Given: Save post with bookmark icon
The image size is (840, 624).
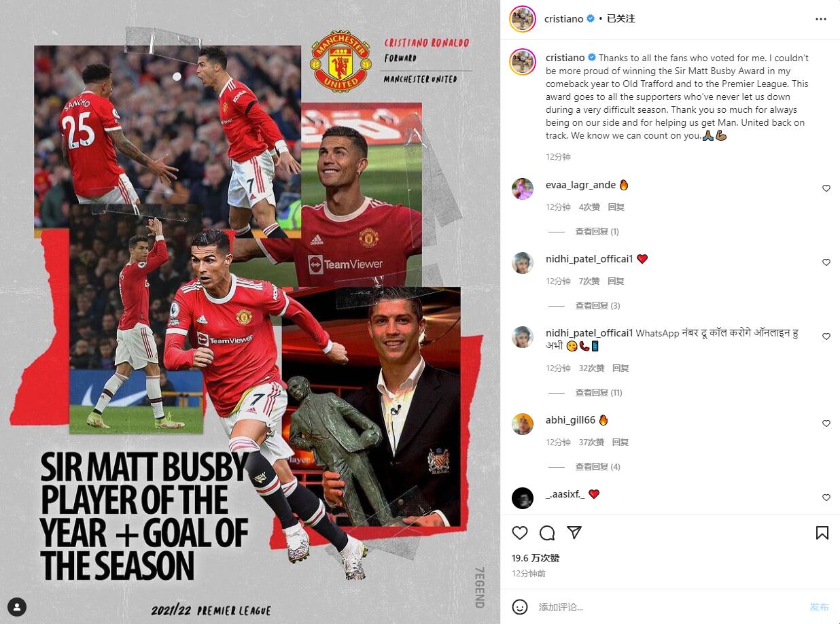Looking at the screenshot, I should 822,533.
